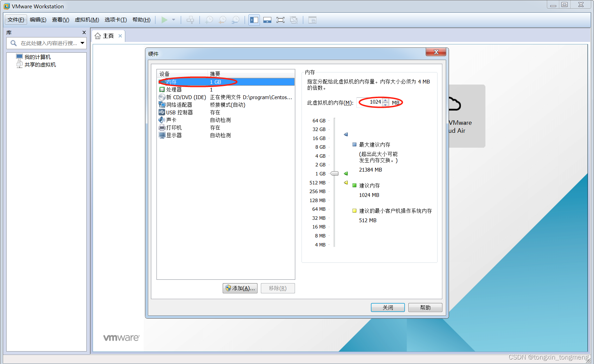
Task: Click the sound card speaker icon
Action: click(162, 120)
